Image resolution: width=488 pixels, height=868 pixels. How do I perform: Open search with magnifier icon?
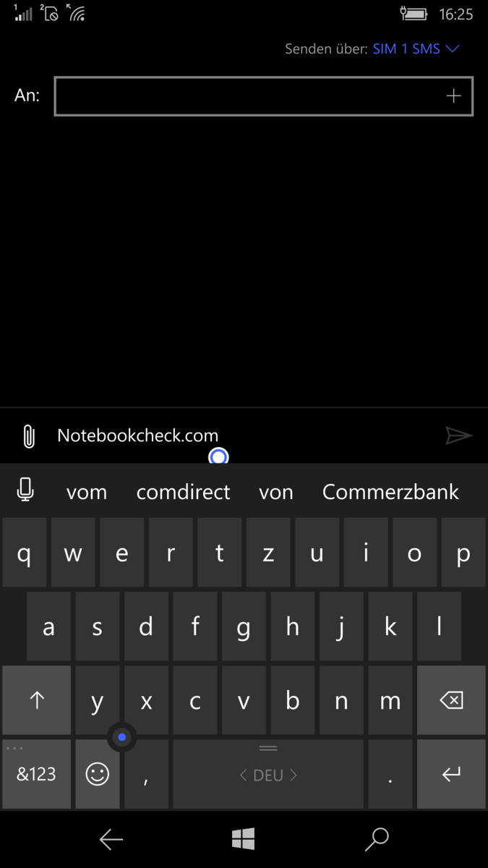377,839
